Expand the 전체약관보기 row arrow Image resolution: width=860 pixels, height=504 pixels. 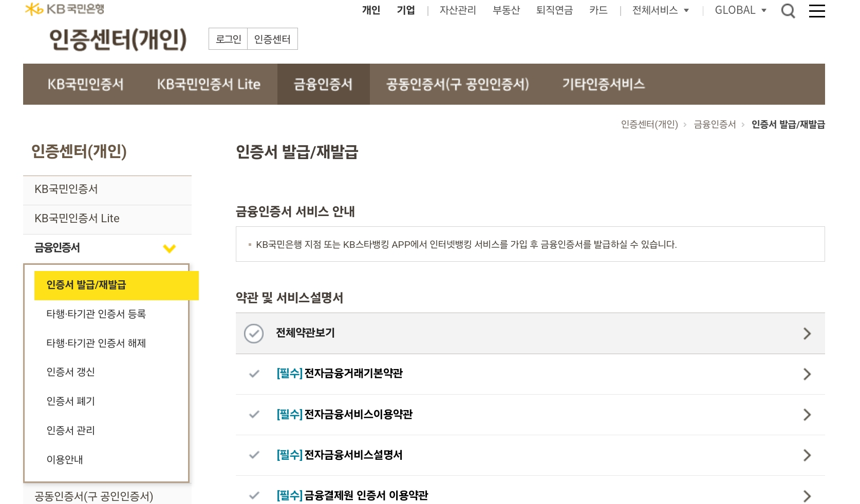[x=807, y=334]
